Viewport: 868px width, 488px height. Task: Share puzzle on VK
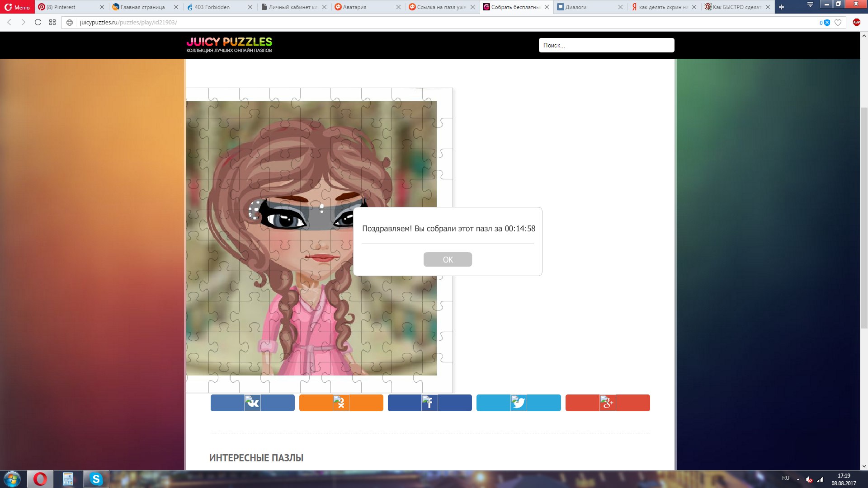click(252, 403)
